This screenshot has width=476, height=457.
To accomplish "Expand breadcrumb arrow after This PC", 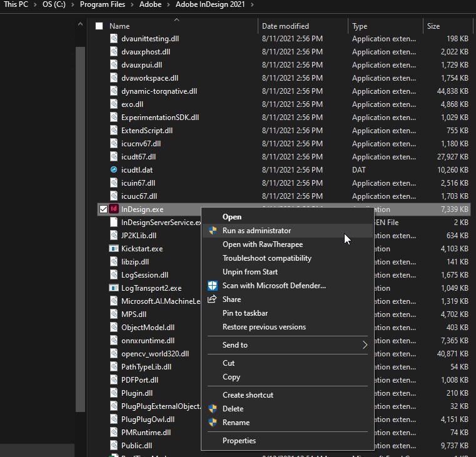I will [x=36, y=4].
